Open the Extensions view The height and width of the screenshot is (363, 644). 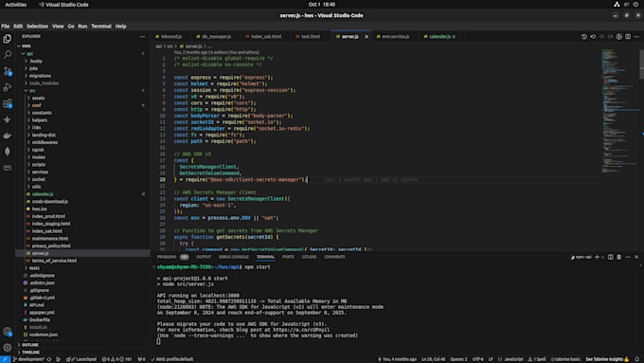8,103
